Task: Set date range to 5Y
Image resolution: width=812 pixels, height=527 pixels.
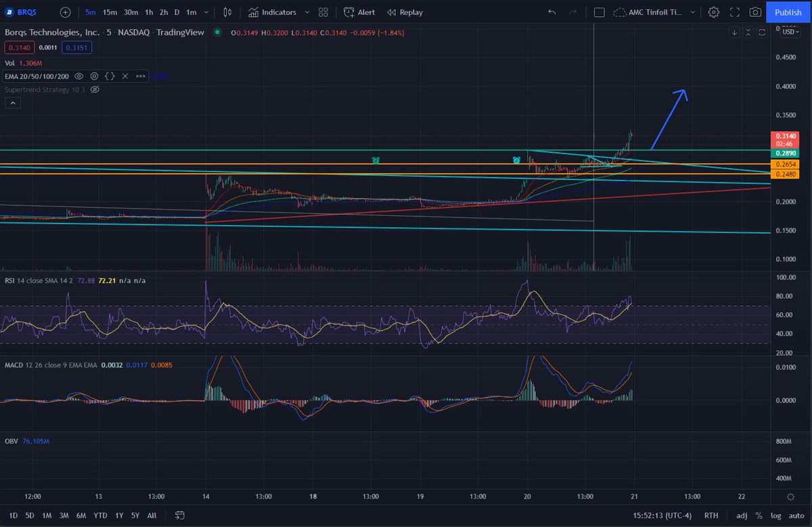Action: tap(135, 515)
